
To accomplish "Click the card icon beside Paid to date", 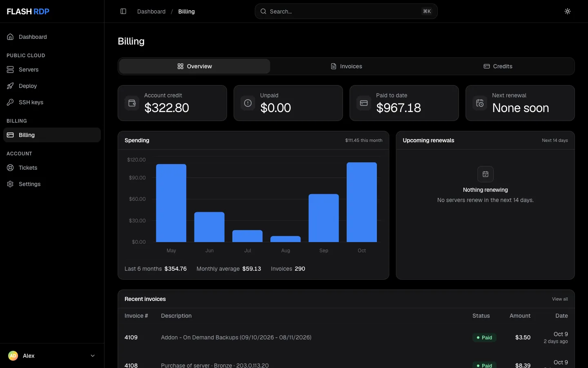I will tap(364, 103).
